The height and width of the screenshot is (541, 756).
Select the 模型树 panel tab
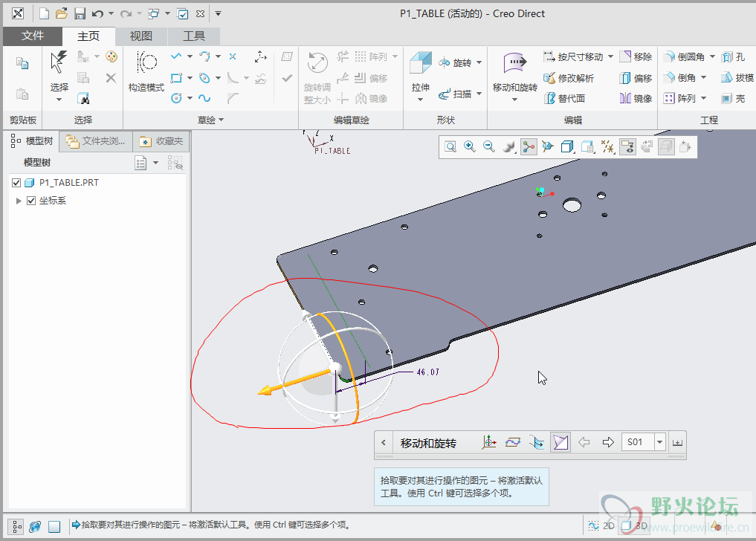(32, 141)
